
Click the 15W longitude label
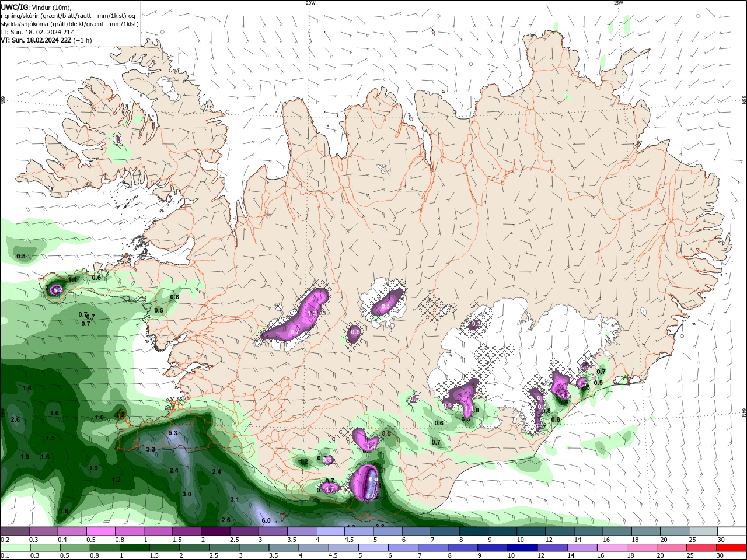pos(618,3)
